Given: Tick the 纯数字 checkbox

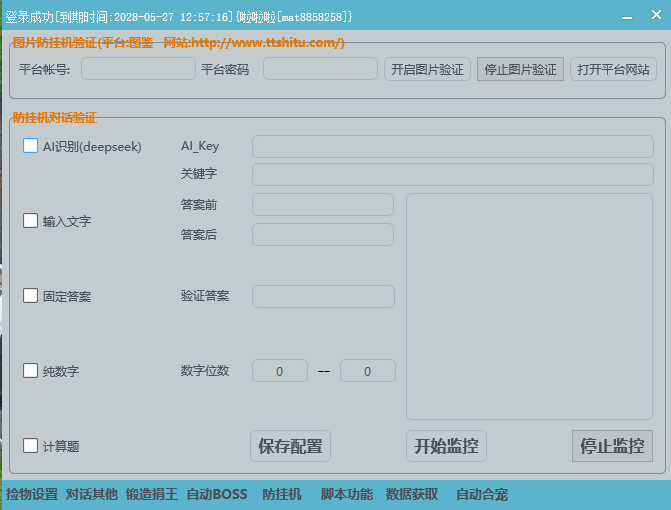Looking at the screenshot, I should (x=31, y=371).
